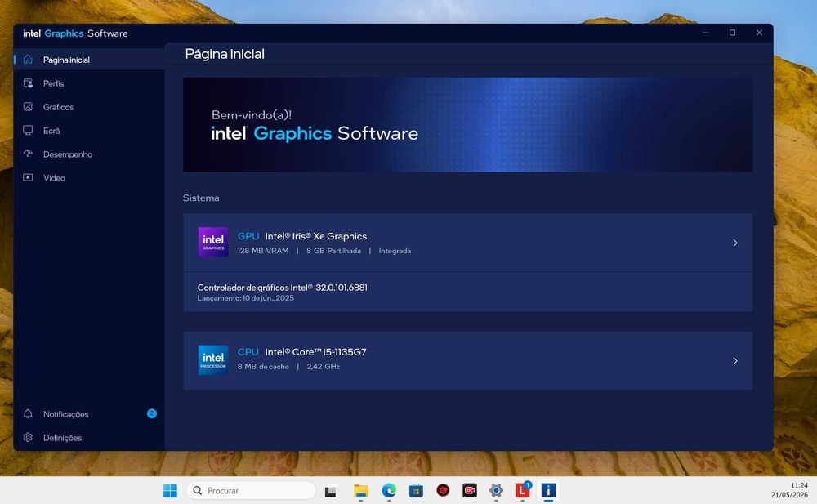The image size is (817, 504).
Task: Click the notifications count badge
Action: coord(152,413)
